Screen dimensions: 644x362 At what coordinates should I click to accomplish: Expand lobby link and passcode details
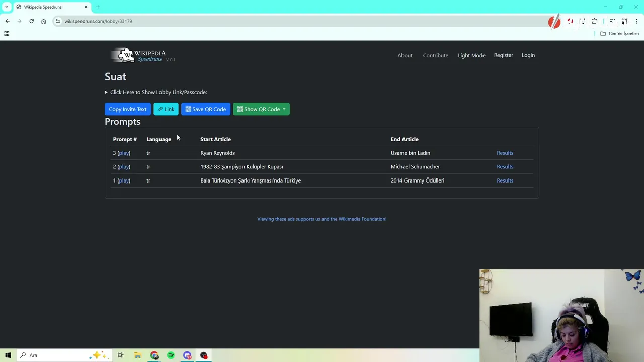tap(156, 92)
